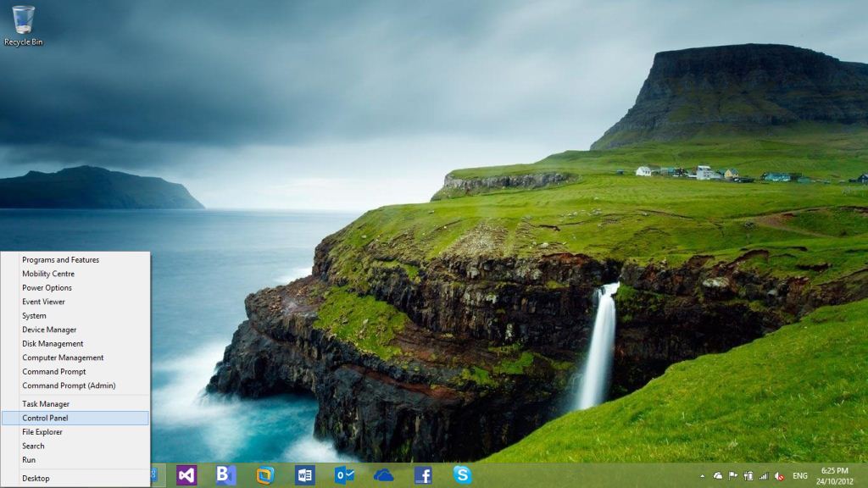Click the white cloud tray icon
The image size is (868, 488).
[718, 476]
